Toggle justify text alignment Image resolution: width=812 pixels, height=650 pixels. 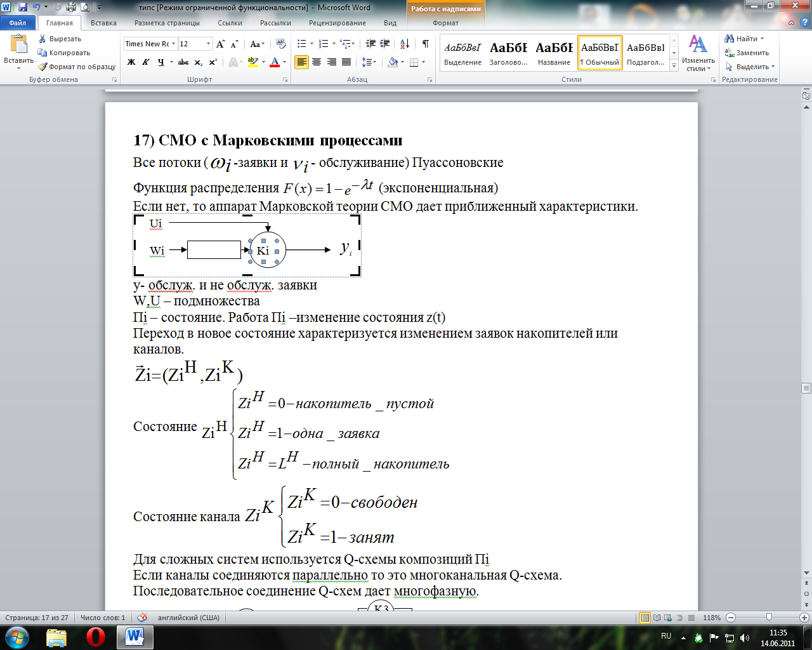coord(346,62)
